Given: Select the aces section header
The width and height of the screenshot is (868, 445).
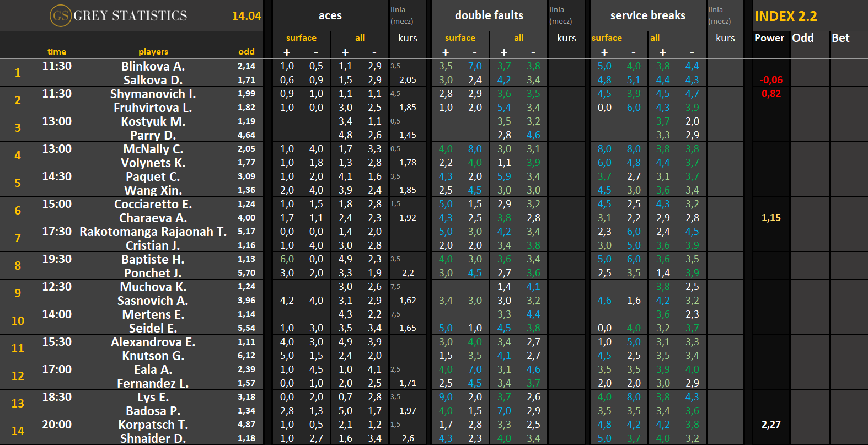Looking at the screenshot, I should pyautogui.click(x=330, y=15).
